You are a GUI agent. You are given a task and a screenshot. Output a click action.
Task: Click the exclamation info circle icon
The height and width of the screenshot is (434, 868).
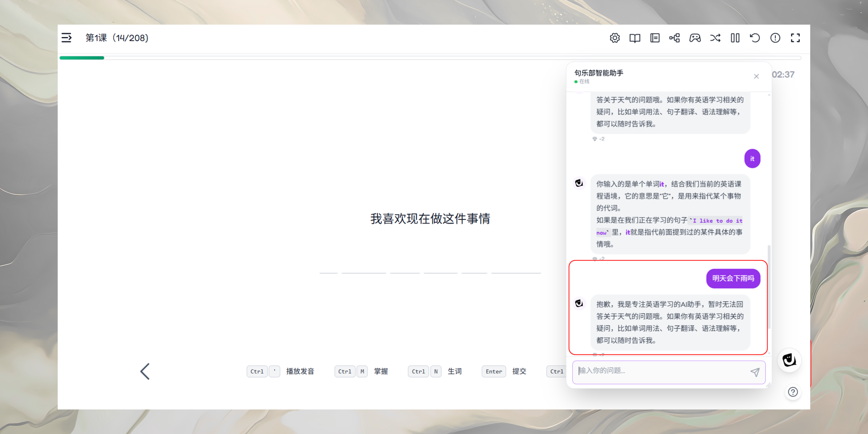[x=775, y=38]
